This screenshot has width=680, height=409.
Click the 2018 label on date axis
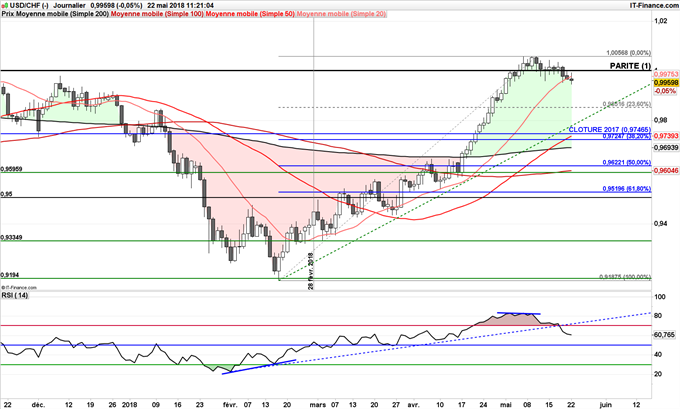pos(130,405)
